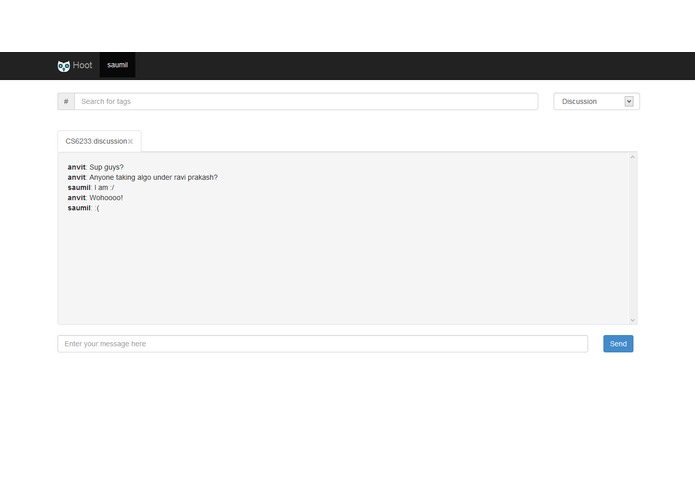Click the hash tag prefix icon

[x=66, y=101]
